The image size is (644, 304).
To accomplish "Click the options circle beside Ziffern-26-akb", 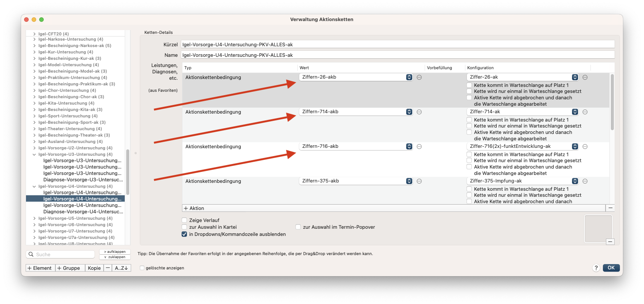I will coord(419,77).
